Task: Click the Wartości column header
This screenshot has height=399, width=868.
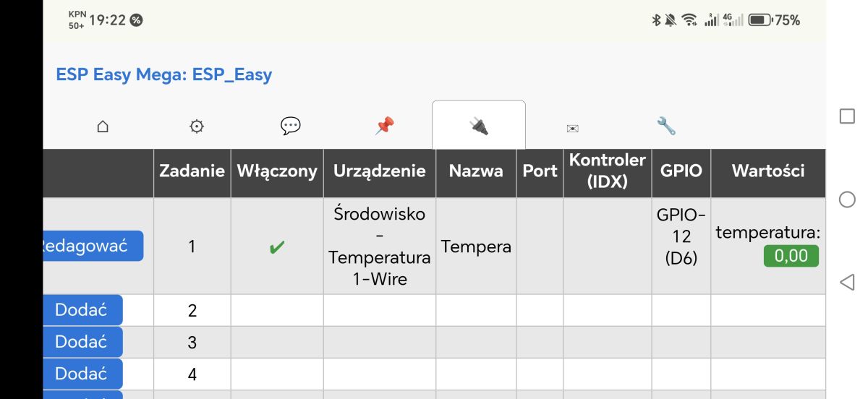Action: pos(768,171)
